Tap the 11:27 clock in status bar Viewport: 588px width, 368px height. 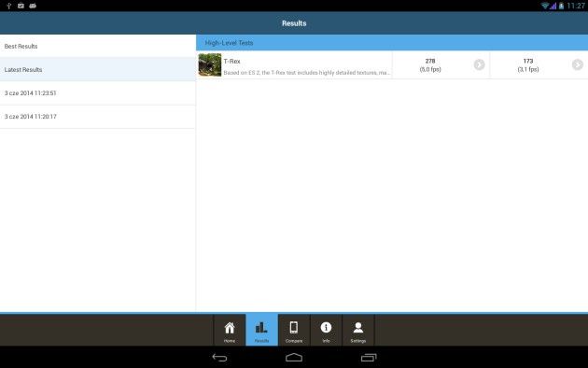point(576,6)
